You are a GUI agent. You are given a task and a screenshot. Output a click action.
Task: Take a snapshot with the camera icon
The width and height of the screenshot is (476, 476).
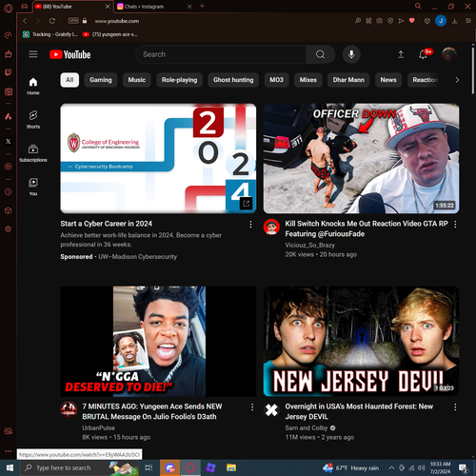point(379,21)
